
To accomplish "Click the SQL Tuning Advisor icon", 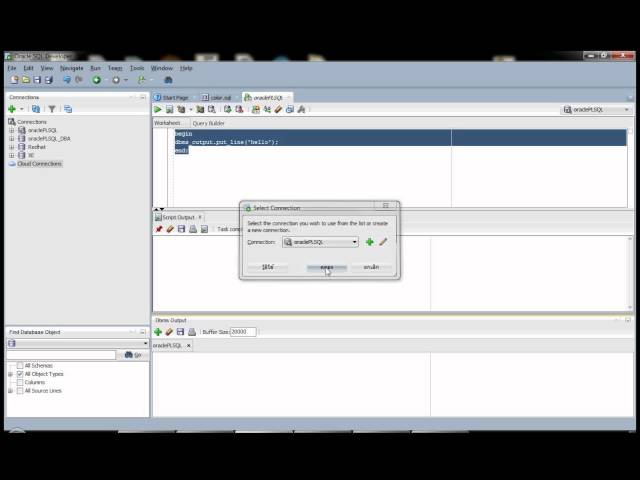I will (x=211, y=109).
